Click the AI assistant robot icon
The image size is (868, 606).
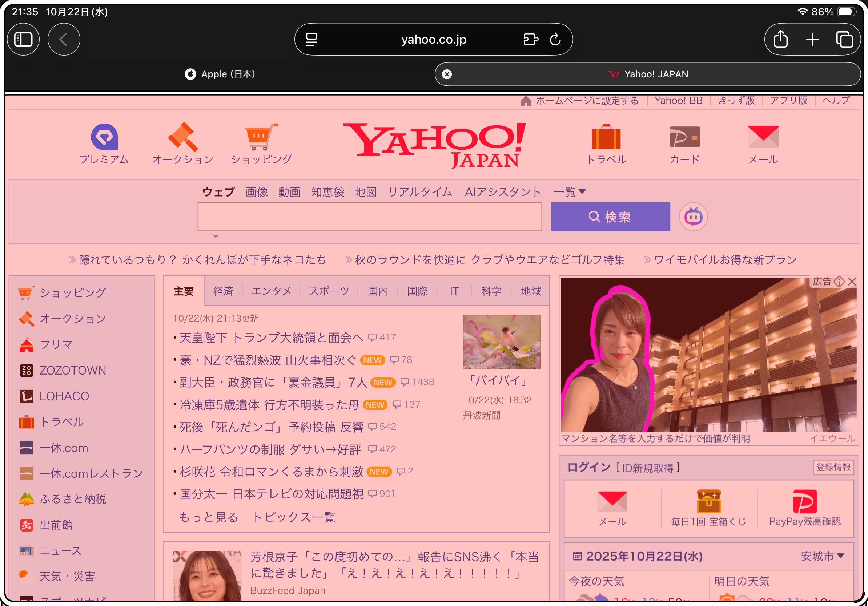pos(693,217)
